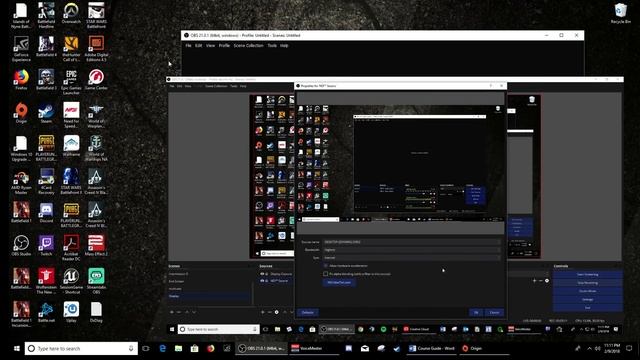This screenshot has width=640, height=360.
Task: Open theHunter Call of the Wild shortcut
Action: click(x=71, y=49)
